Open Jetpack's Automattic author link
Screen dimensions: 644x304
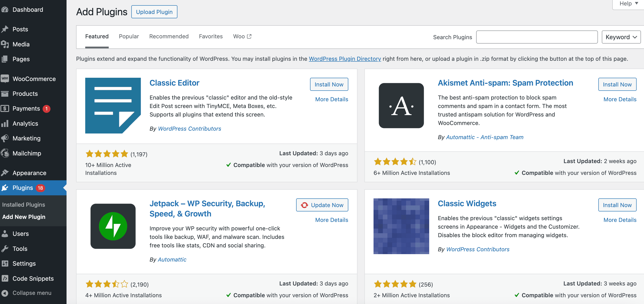pyautogui.click(x=172, y=259)
